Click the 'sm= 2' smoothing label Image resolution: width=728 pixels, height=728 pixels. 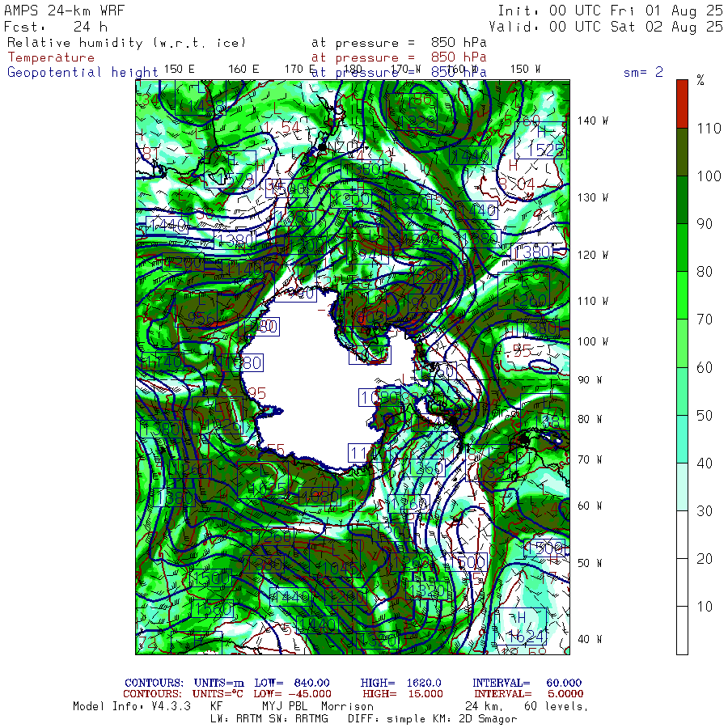click(x=643, y=72)
